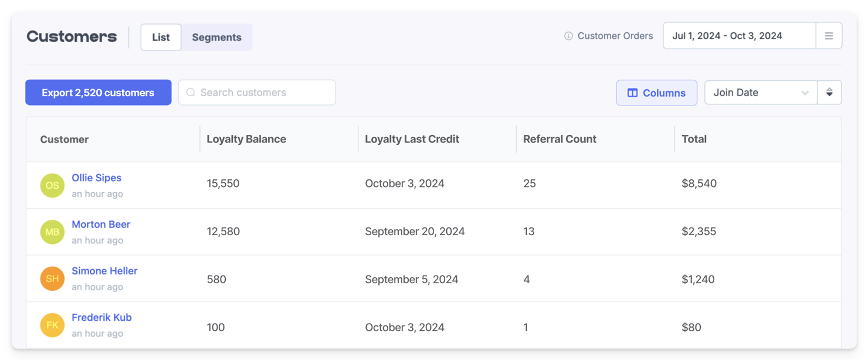Click Morton Beer's MB avatar
Image resolution: width=868 pixels, height=360 pixels.
[x=52, y=232]
